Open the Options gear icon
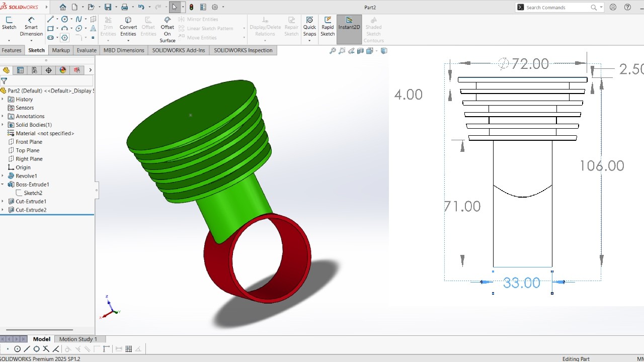644x362 pixels. tap(215, 7)
